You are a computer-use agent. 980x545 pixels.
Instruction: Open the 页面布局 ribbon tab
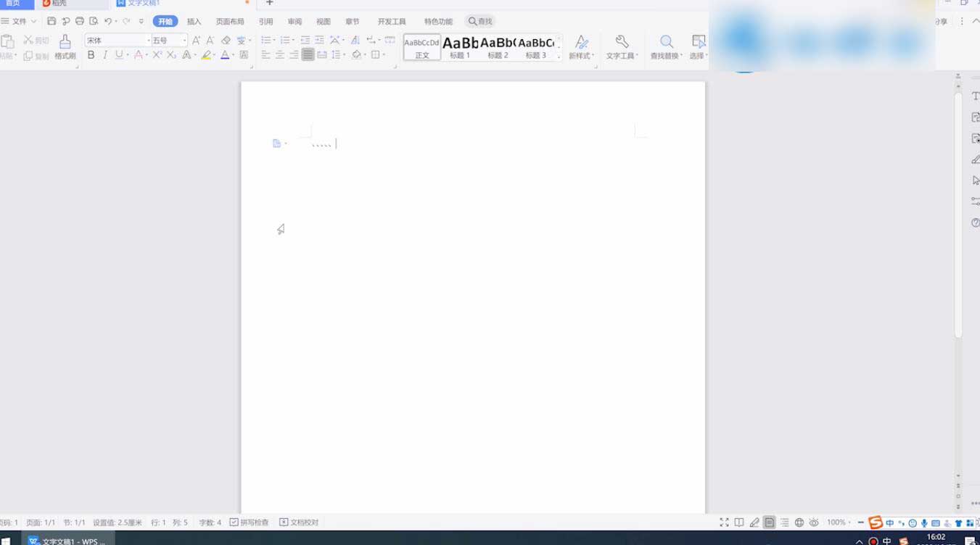[x=230, y=22]
